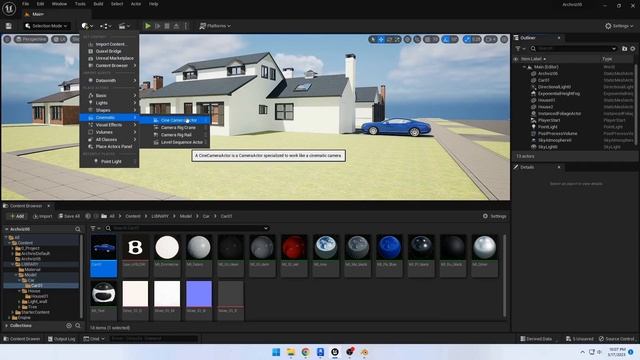Activate the Scale gizmo tool

coord(397,39)
